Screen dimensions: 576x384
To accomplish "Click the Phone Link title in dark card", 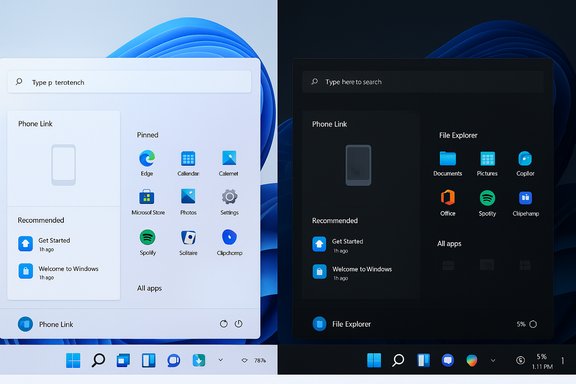I will pyautogui.click(x=330, y=124).
